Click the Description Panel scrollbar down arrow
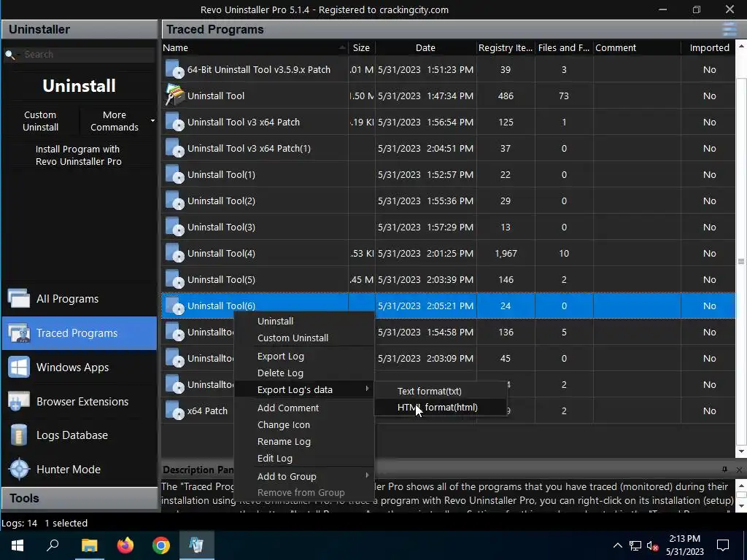The image size is (747, 560). coord(741,506)
